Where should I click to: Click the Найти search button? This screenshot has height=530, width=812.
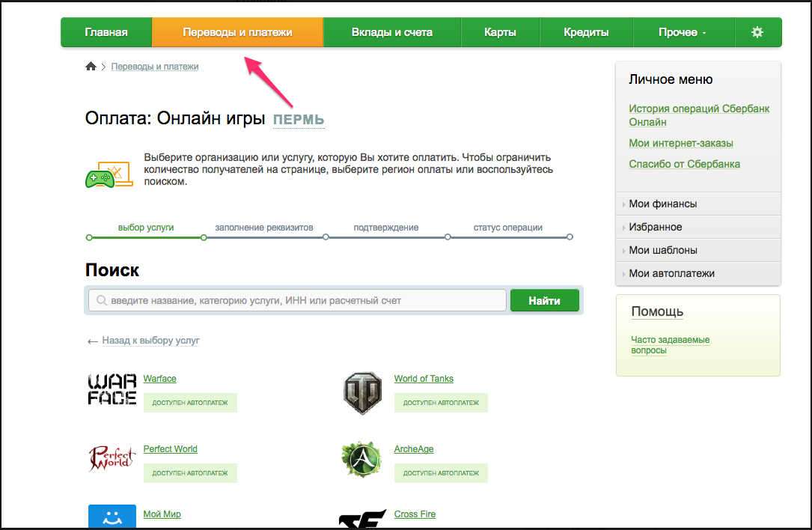coord(544,300)
